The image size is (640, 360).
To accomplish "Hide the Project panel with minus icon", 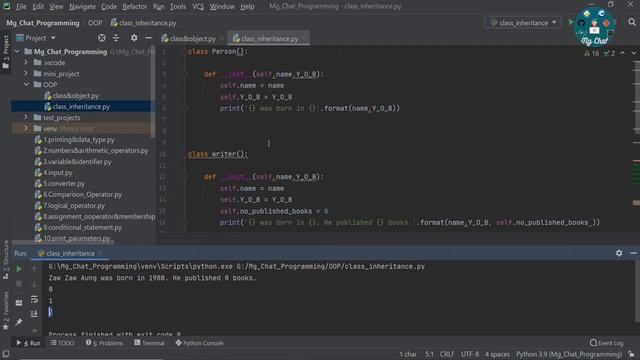I will click(x=148, y=38).
